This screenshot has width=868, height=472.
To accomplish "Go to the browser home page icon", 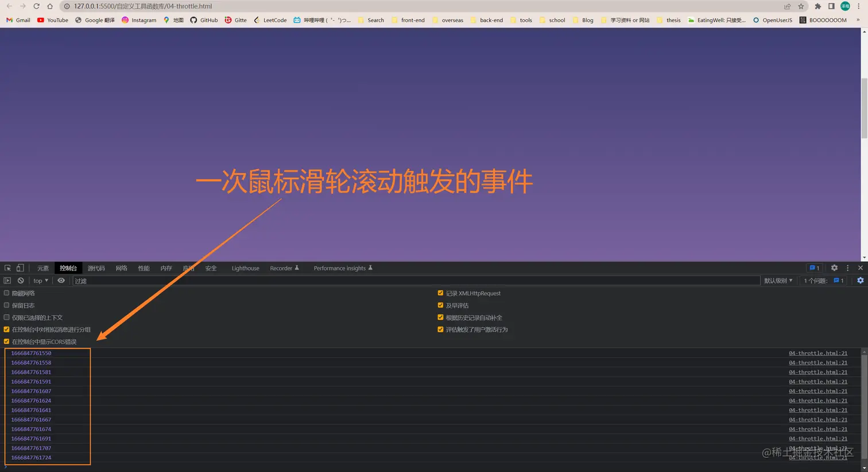I will [x=50, y=6].
